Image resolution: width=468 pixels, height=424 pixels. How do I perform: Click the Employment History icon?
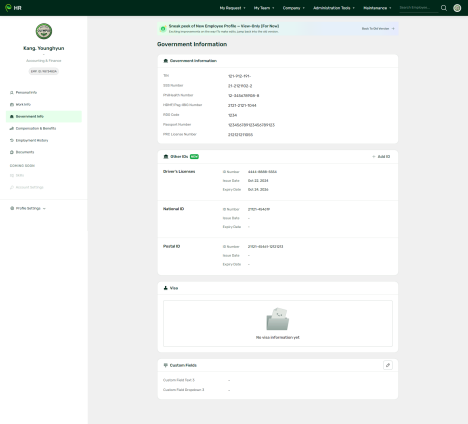point(12,141)
